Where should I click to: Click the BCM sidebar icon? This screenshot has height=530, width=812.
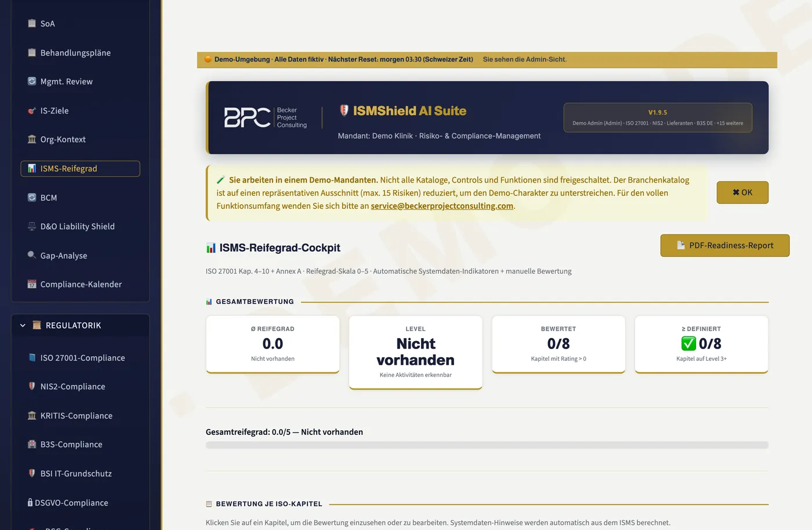click(x=32, y=198)
